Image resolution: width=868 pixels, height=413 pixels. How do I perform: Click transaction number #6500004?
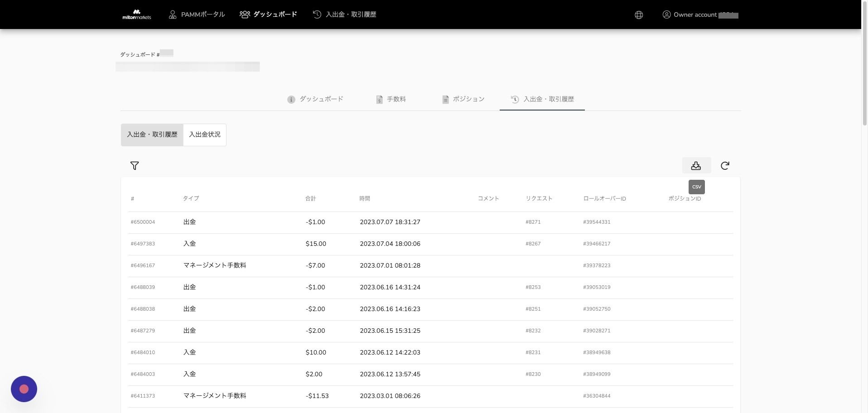click(143, 222)
